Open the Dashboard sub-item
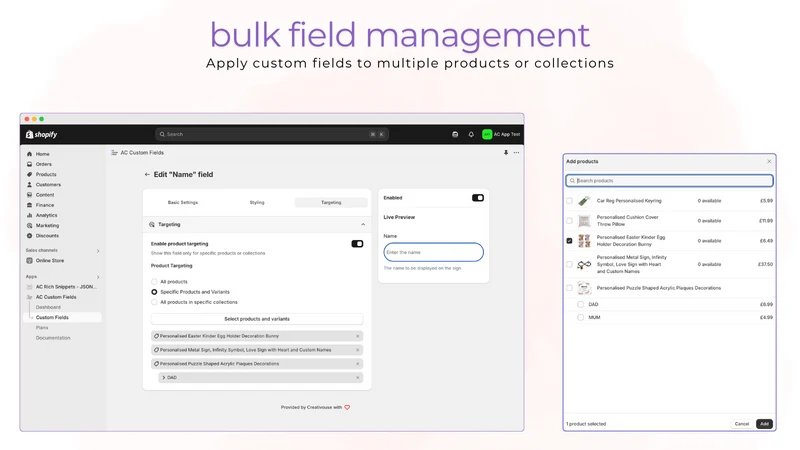 [48, 307]
